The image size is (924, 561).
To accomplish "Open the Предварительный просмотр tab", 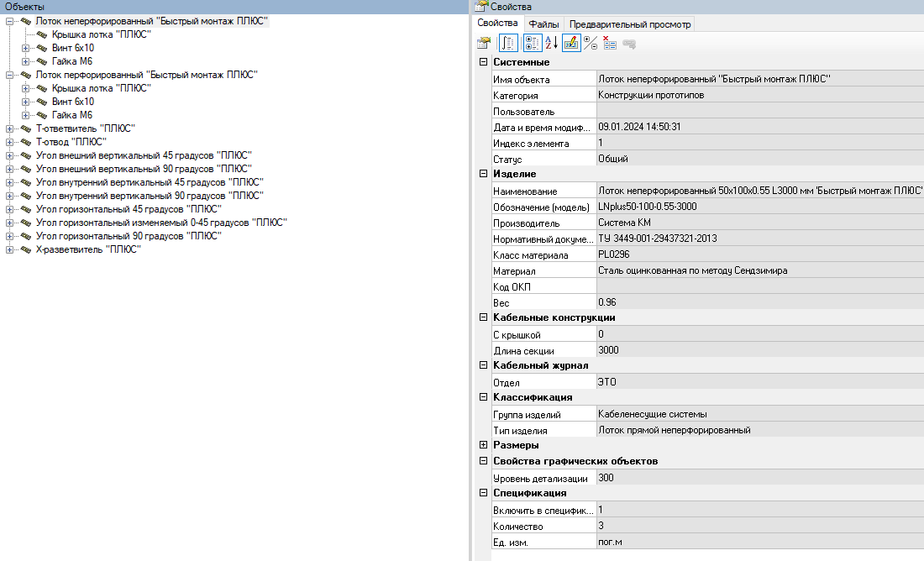I will [629, 24].
